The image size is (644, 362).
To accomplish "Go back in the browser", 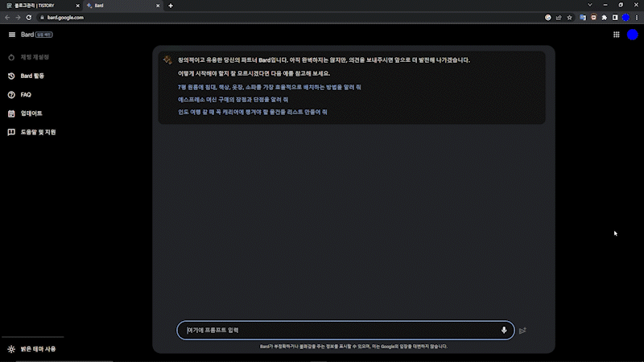I will (x=7, y=18).
